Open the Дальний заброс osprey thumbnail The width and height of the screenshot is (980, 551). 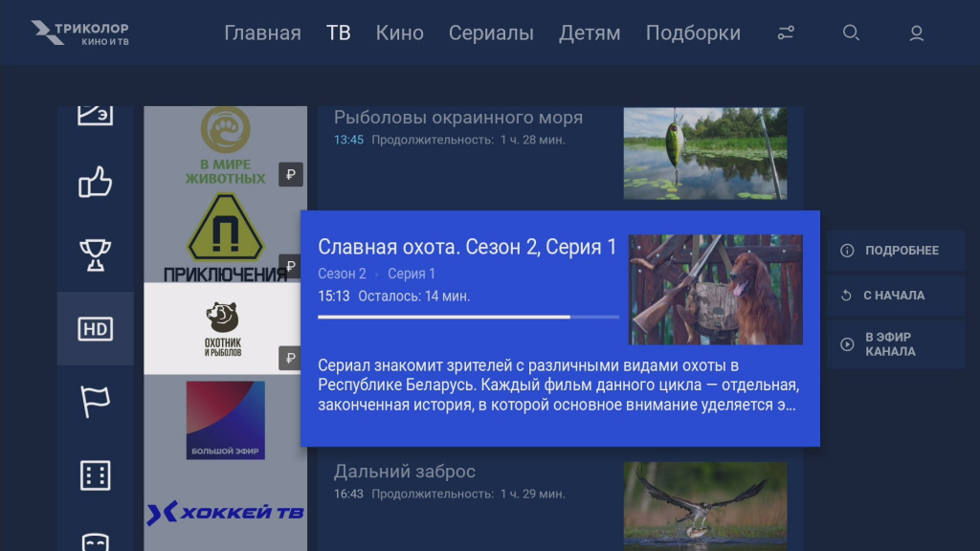click(x=705, y=507)
